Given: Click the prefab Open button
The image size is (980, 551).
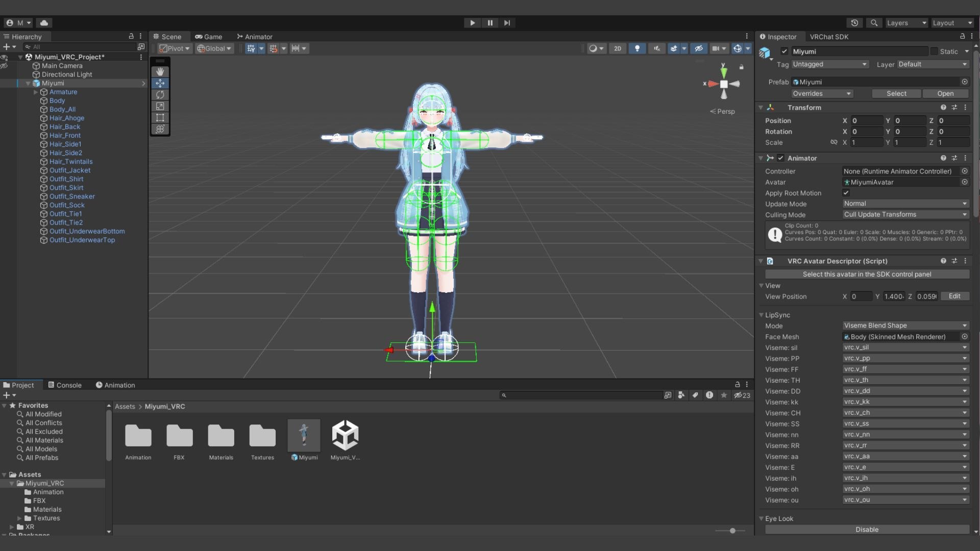Looking at the screenshot, I should tap(945, 94).
